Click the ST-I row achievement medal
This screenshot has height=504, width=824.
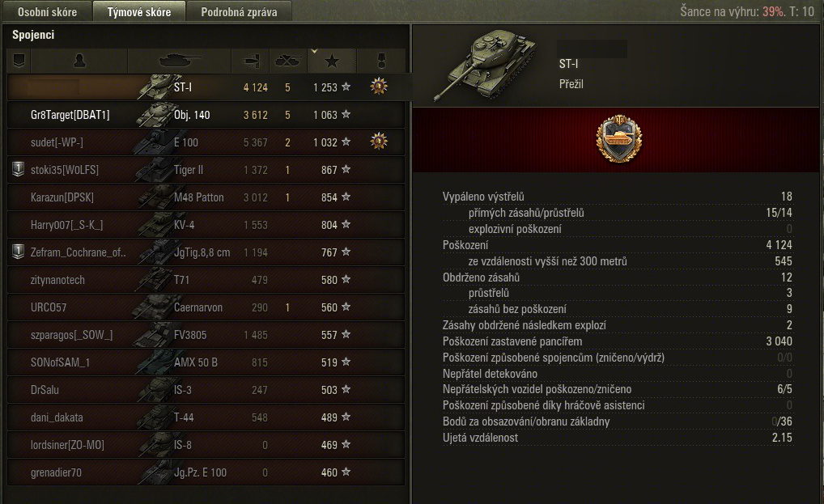coord(379,86)
